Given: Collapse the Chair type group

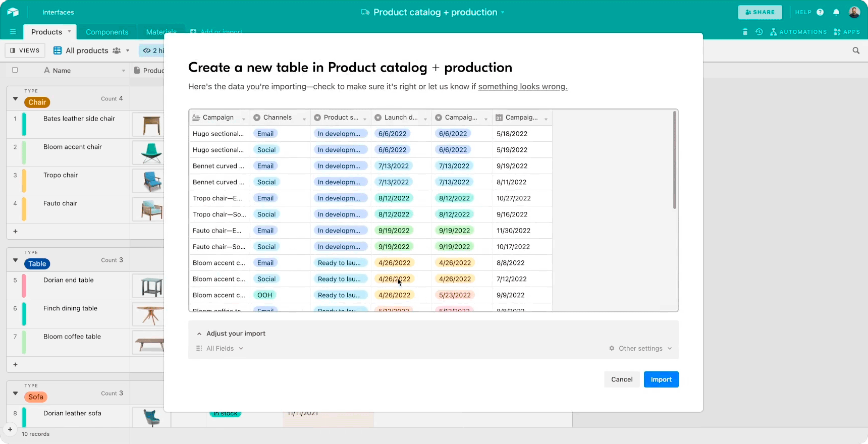Looking at the screenshot, I should 16,99.
